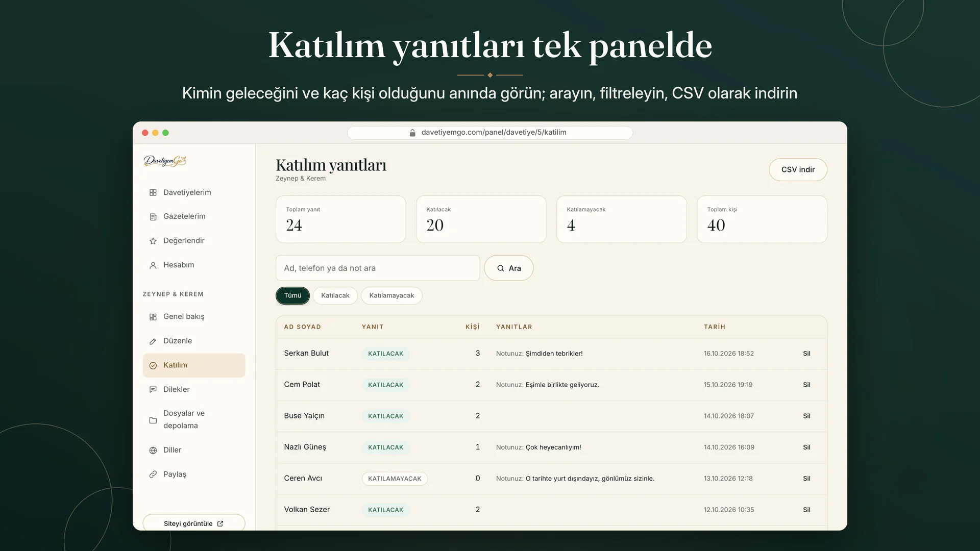Download responses with CSV indir
Image resolution: width=980 pixels, height=551 pixels.
798,169
